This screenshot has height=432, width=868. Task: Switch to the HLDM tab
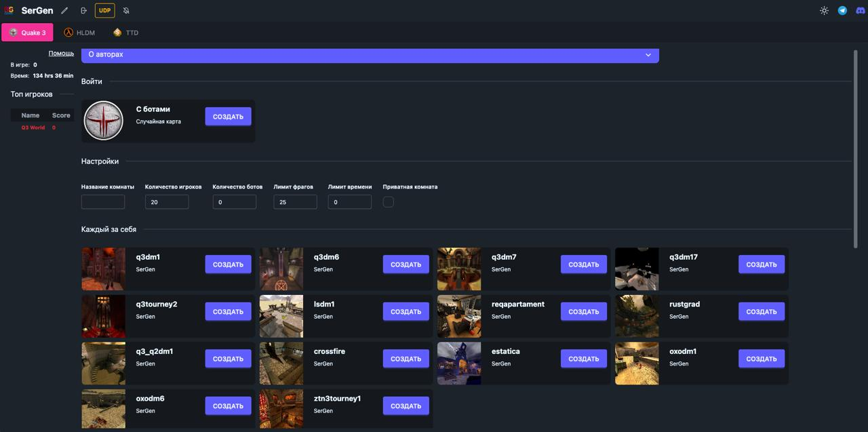79,33
